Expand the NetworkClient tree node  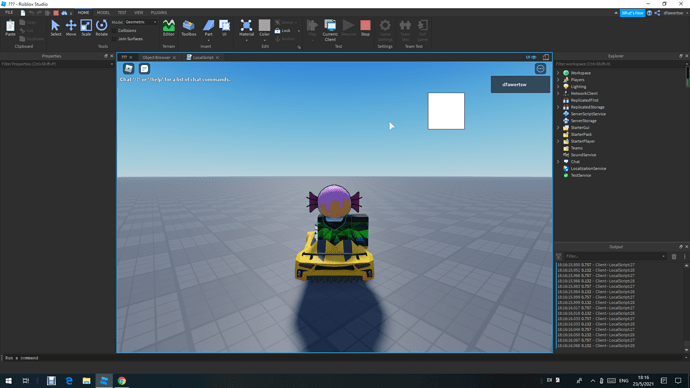coord(558,93)
